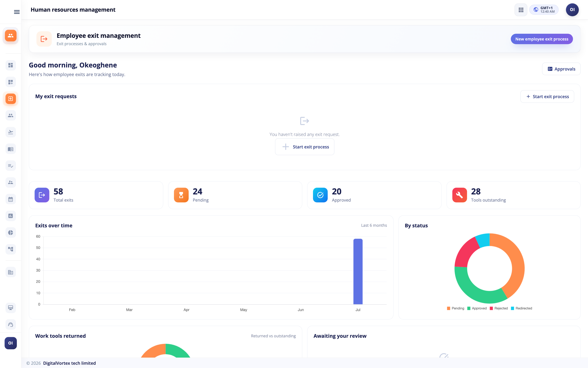This screenshot has height=368, width=588.
Task: Click the GMT+1 timezone indicator
Action: (544, 10)
